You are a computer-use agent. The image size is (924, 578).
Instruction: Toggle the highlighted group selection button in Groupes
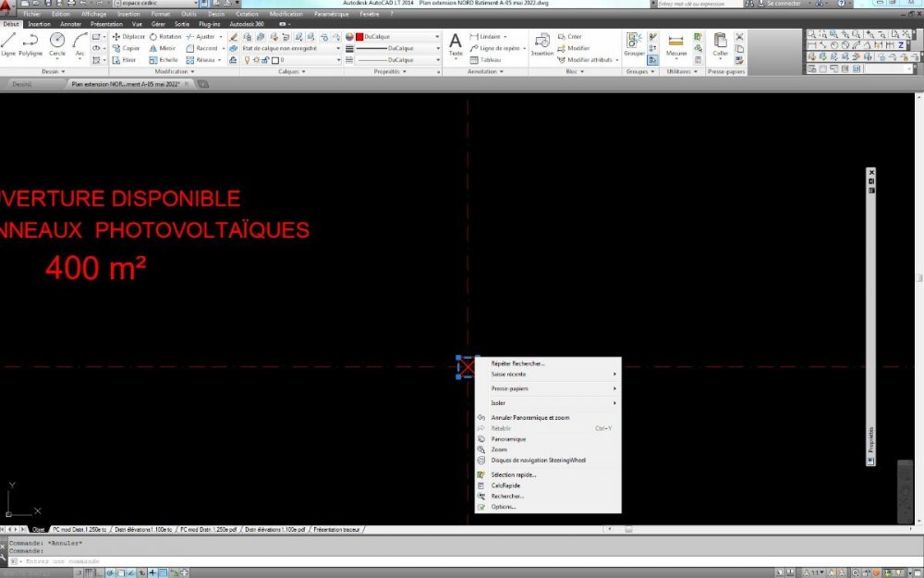(653, 60)
